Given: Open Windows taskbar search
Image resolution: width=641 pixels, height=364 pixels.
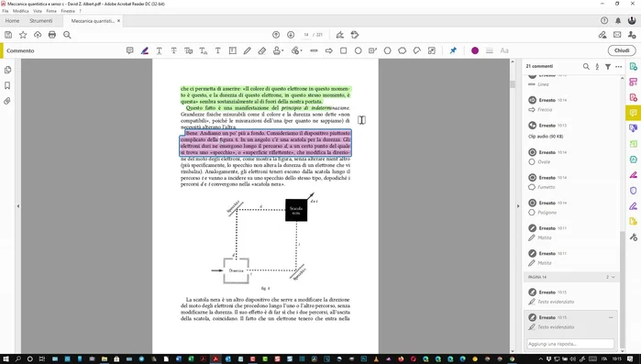Looking at the screenshot, I should 18,359.
